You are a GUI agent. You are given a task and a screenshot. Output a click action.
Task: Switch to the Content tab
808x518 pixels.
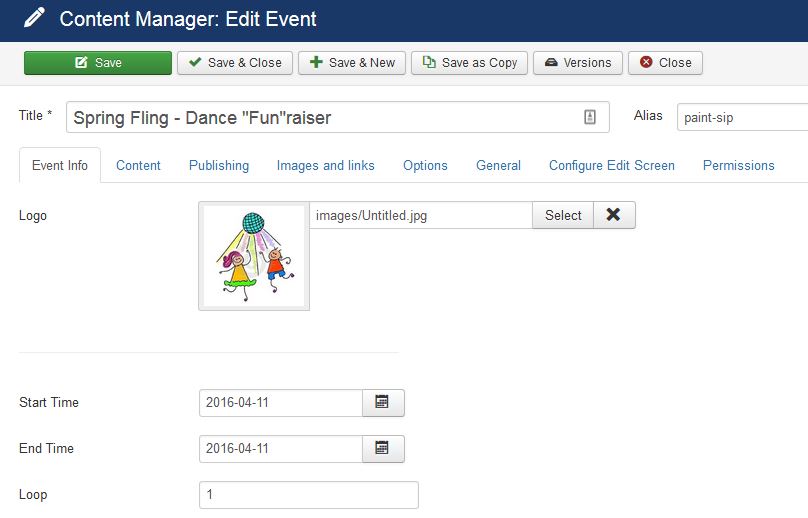coord(138,165)
